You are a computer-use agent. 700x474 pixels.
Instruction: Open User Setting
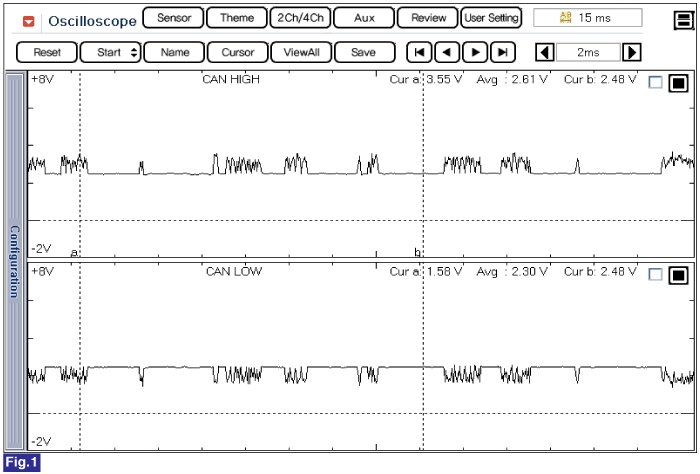pos(491,18)
